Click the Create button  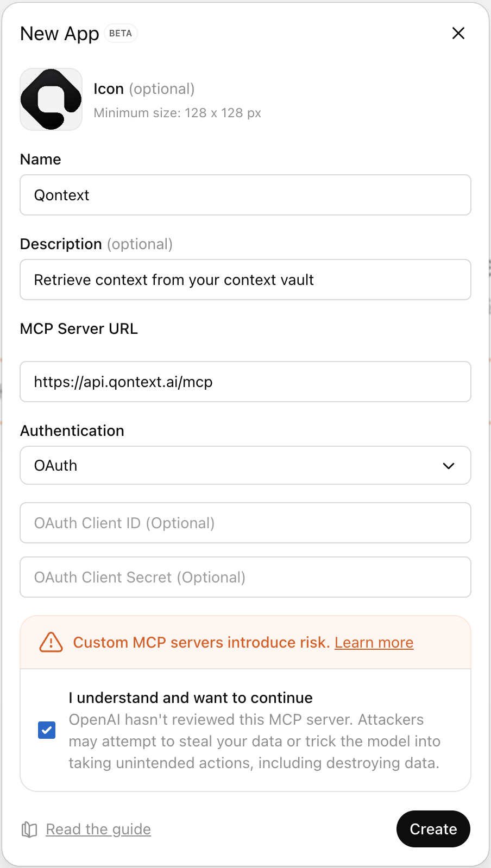click(433, 829)
